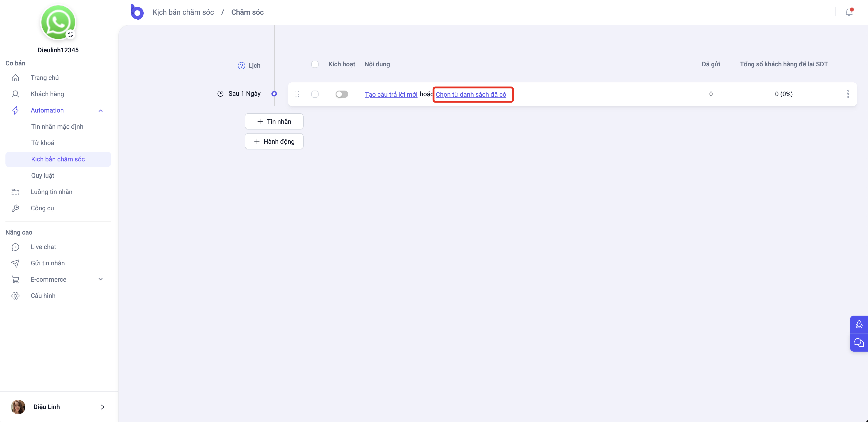Expand the E-commerce submenu
The height and width of the screenshot is (422, 868).
pyautogui.click(x=100, y=279)
